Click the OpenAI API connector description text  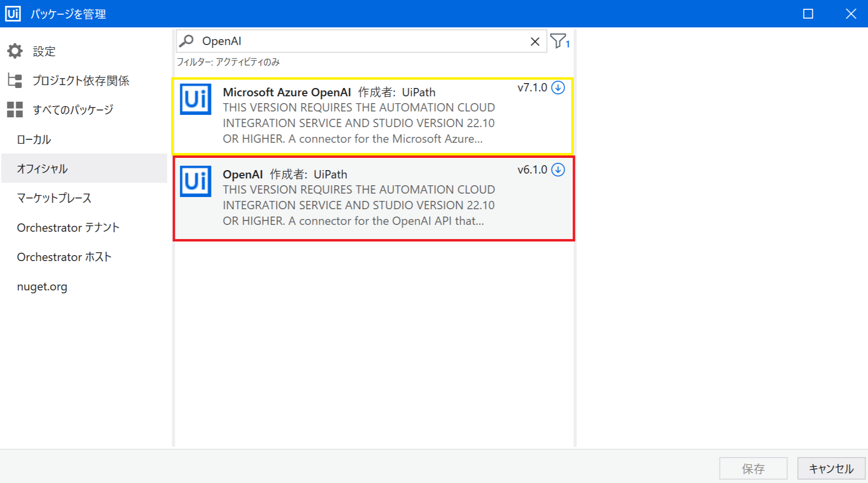(359, 205)
